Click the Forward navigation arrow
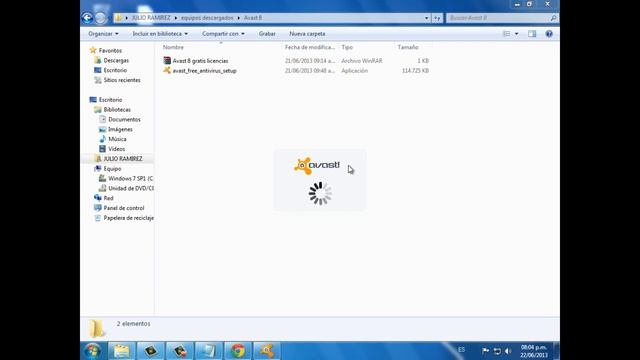The height and width of the screenshot is (360, 640). tap(100, 18)
